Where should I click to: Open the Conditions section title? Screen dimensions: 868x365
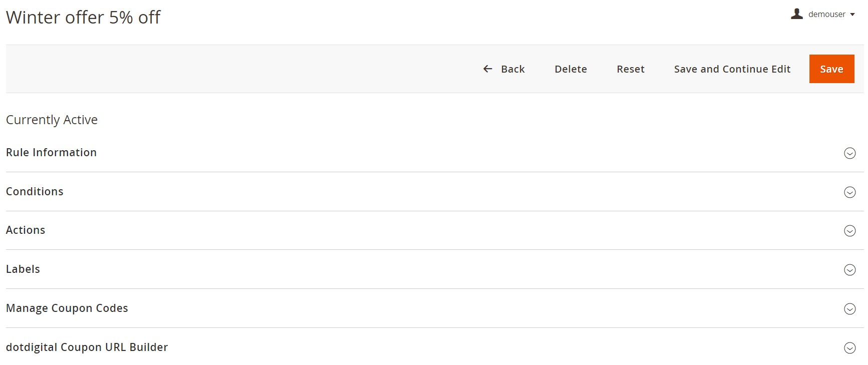pyautogui.click(x=35, y=191)
